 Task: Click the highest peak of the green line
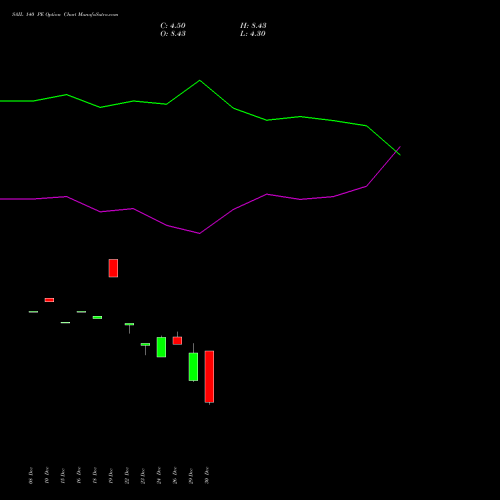click(200, 80)
